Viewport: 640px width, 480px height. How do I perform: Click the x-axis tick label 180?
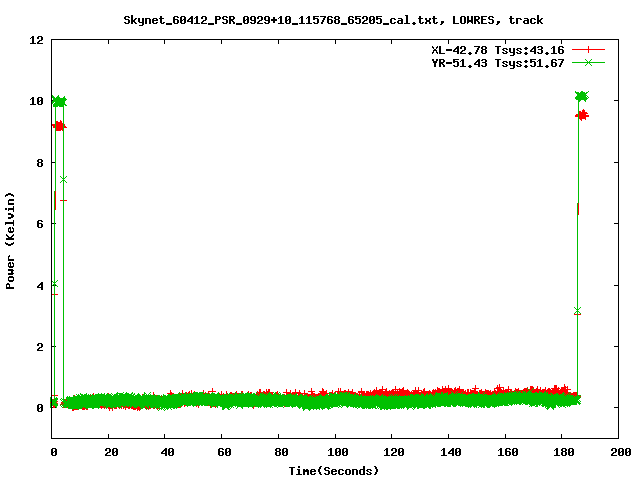click(x=564, y=452)
